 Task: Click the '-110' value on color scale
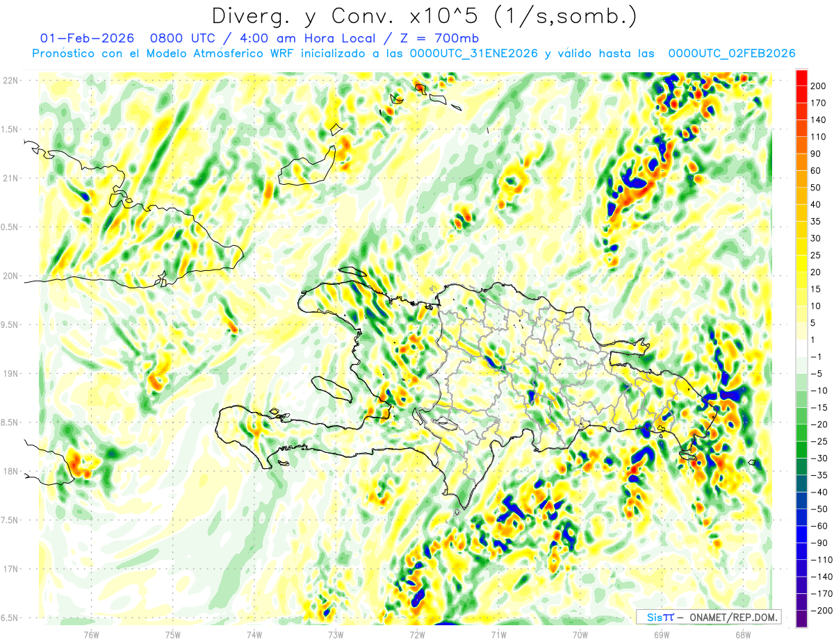pyautogui.click(x=821, y=559)
